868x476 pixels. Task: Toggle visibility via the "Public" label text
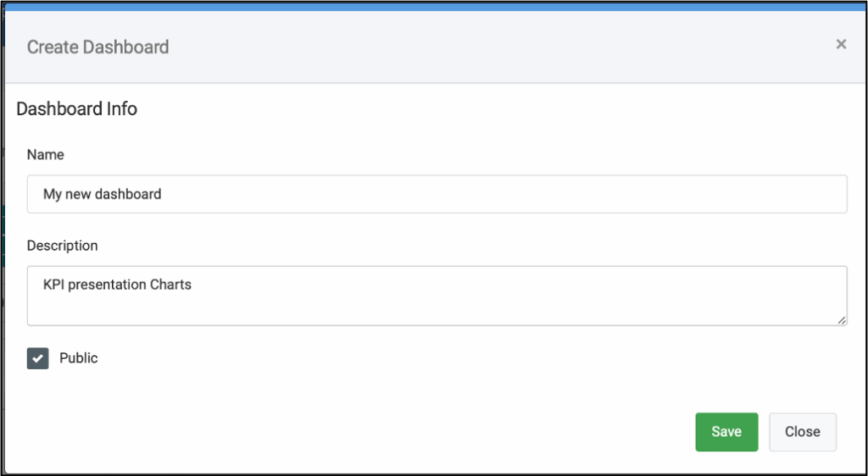click(79, 358)
